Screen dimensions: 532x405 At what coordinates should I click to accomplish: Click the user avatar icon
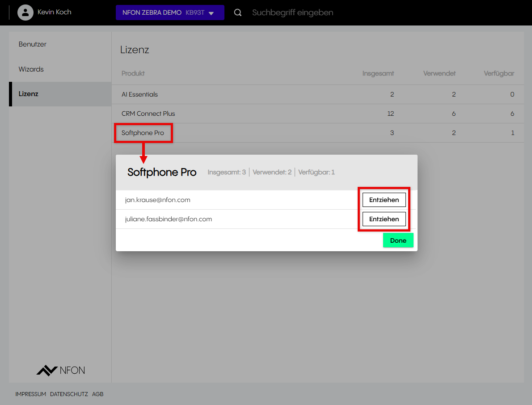(x=25, y=13)
